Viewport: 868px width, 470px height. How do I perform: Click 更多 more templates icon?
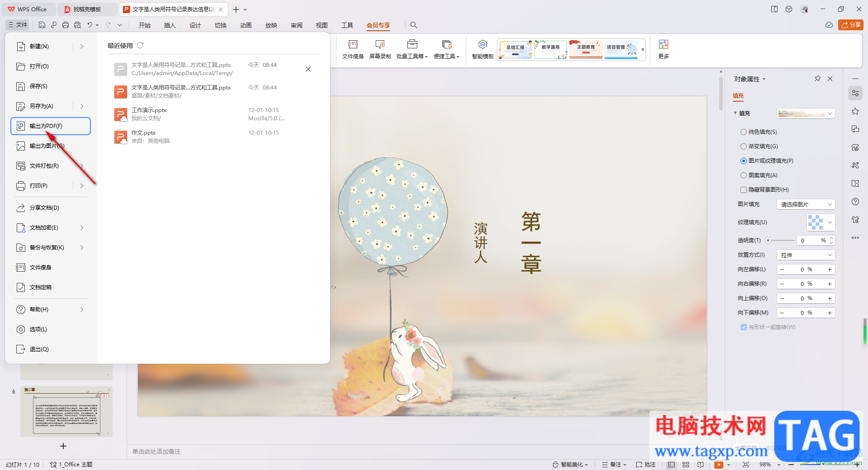(663, 49)
